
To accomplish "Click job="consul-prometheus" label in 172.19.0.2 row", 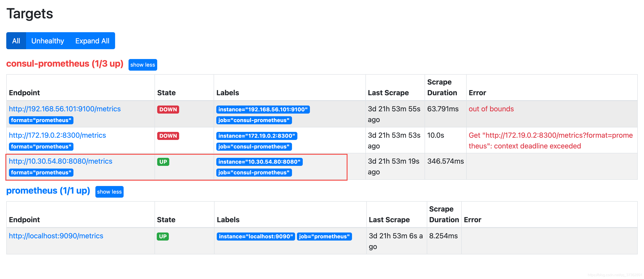I will (254, 146).
